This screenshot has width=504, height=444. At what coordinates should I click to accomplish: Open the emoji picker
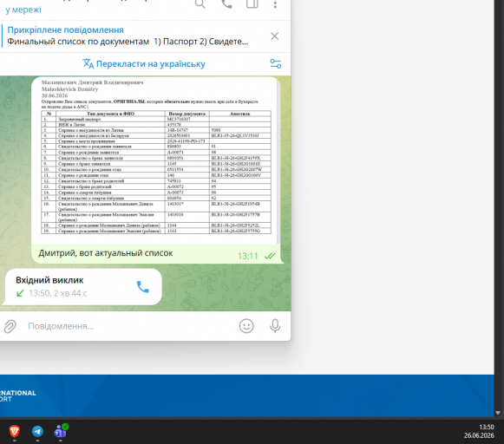pyautogui.click(x=246, y=326)
